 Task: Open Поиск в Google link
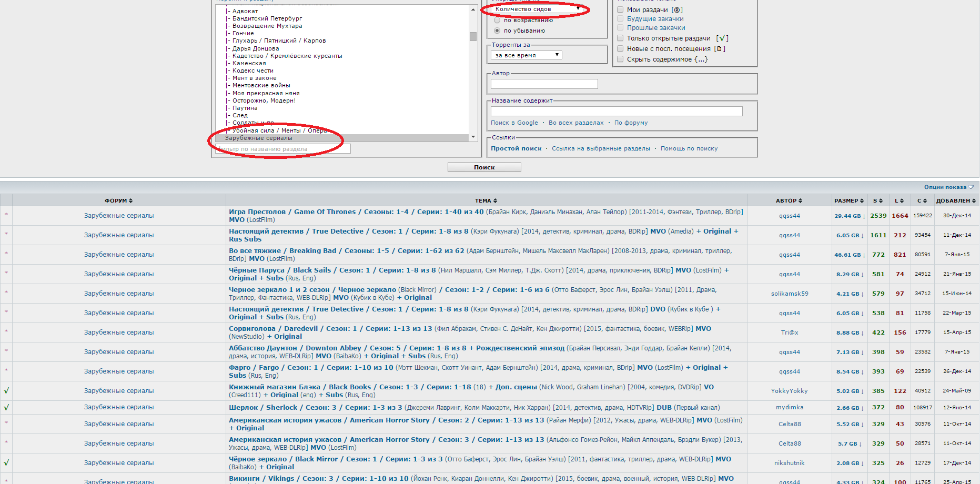(x=514, y=123)
